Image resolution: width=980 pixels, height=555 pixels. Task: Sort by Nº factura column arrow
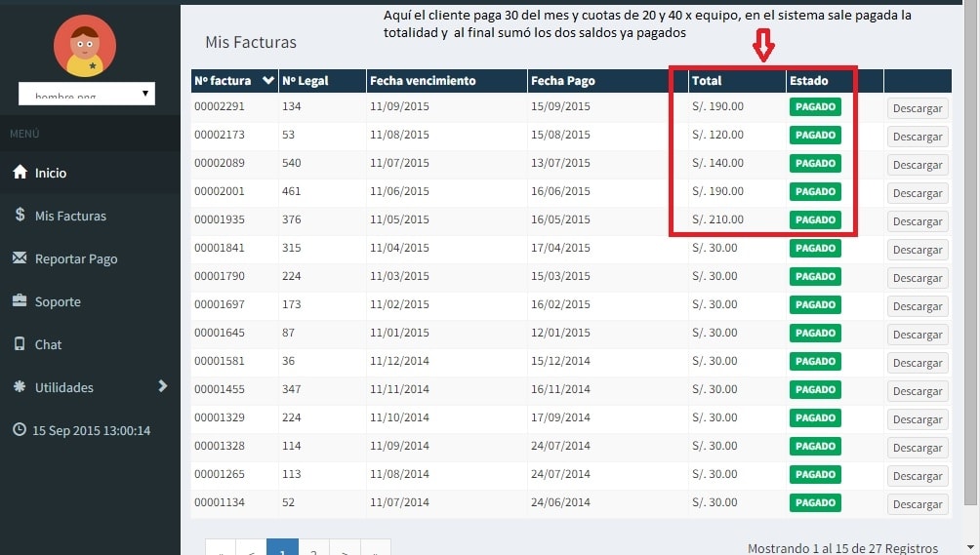268,81
